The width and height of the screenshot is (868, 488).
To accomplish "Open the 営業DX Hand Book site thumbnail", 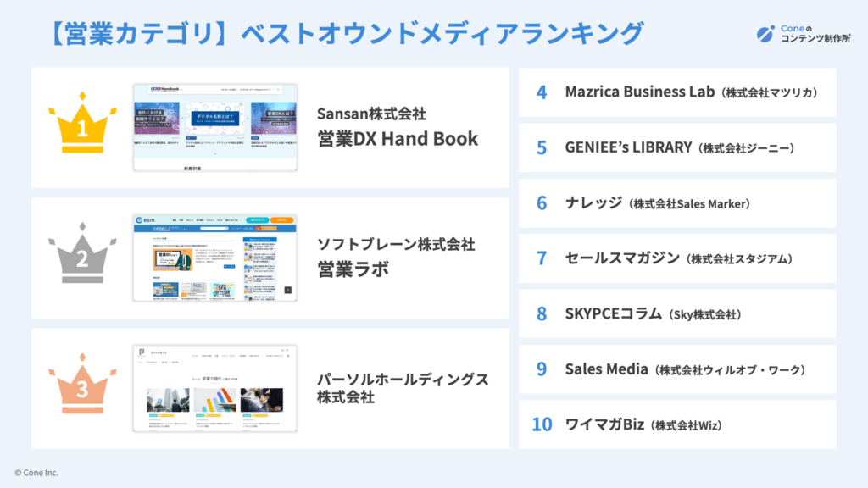I will click(215, 128).
